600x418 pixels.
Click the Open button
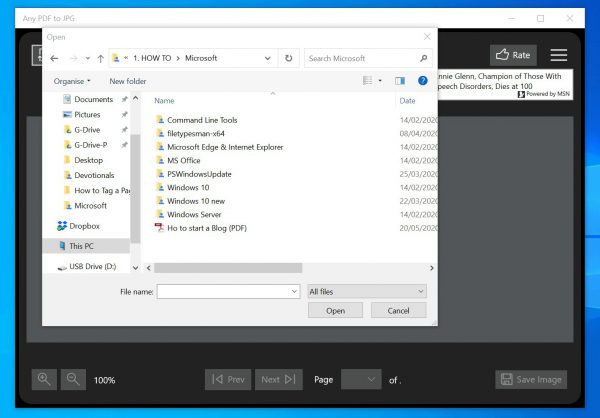click(x=335, y=311)
